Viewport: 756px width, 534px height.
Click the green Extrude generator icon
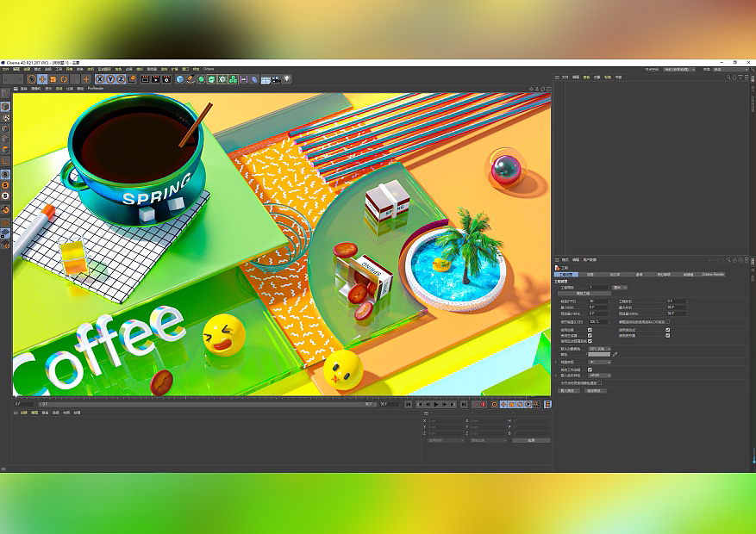click(x=212, y=79)
